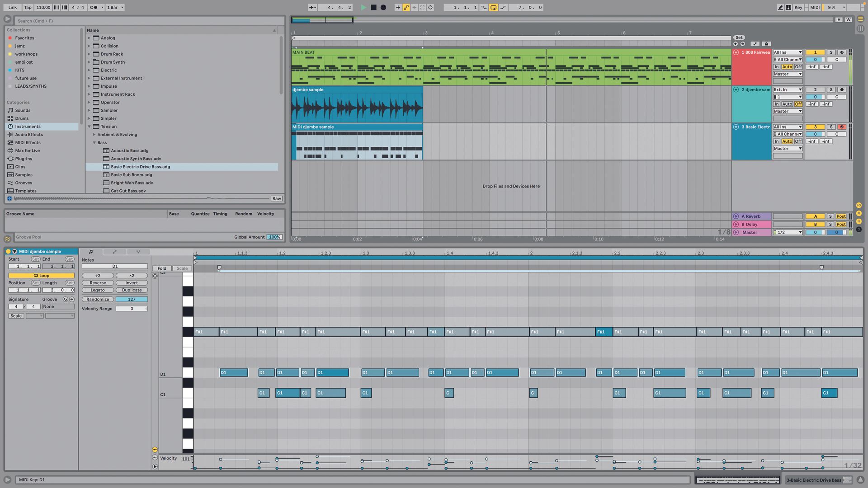The width and height of the screenshot is (868, 488).
Task: Enable the Draw Mode pencil icon
Action: pos(780,7)
